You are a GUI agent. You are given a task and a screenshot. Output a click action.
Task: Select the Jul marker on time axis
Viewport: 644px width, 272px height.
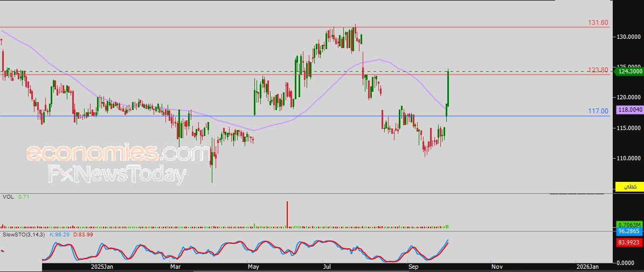[x=327, y=267]
